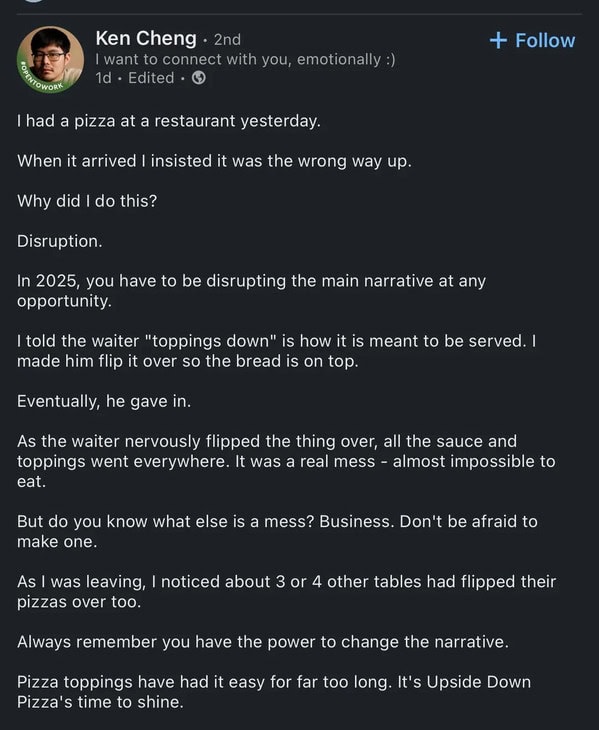Click the line 'Eventually, he gave in.'
This screenshot has height=730, width=599.
(104, 401)
